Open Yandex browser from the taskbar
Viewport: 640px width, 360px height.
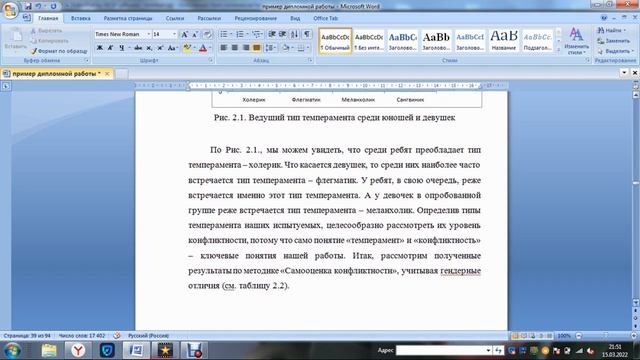[78, 350]
